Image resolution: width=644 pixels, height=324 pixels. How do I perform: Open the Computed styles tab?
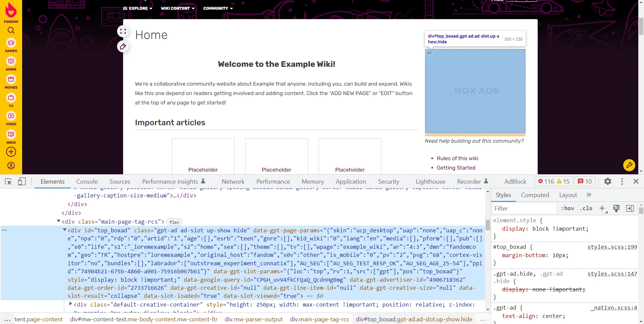point(535,195)
